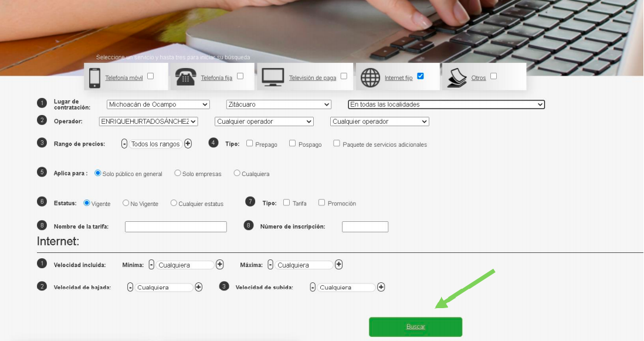644x341 pixels.
Task: Open the Michoacán de Ocampo state dropdown
Action: [x=158, y=104]
